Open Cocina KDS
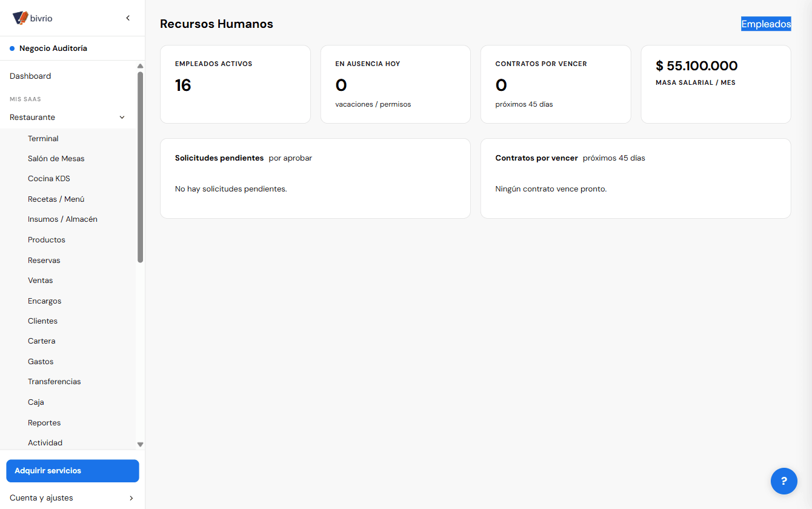This screenshot has height=509, width=812. tap(49, 179)
